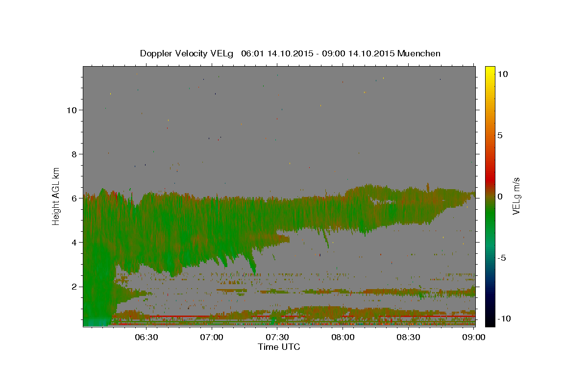Click the height axis label 8
588x392 pixels.
tap(73, 154)
